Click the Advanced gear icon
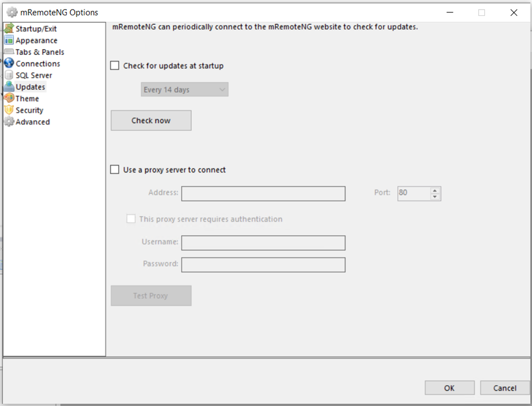The height and width of the screenshot is (406, 532). click(9, 122)
